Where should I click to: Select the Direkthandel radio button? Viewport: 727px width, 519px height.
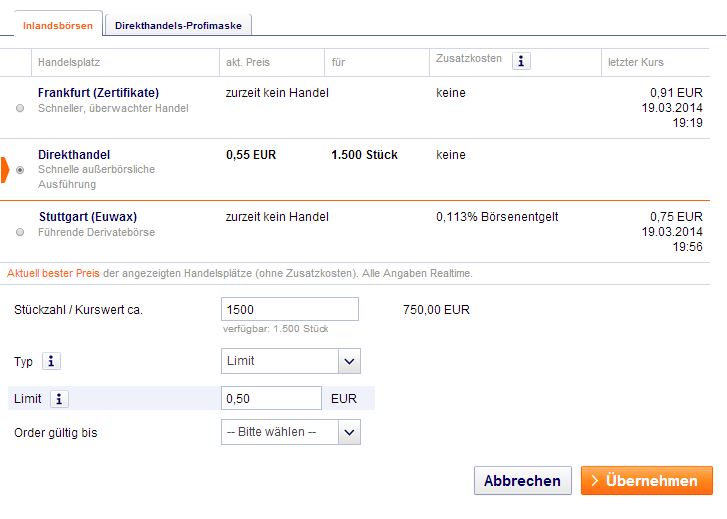pos(21,170)
